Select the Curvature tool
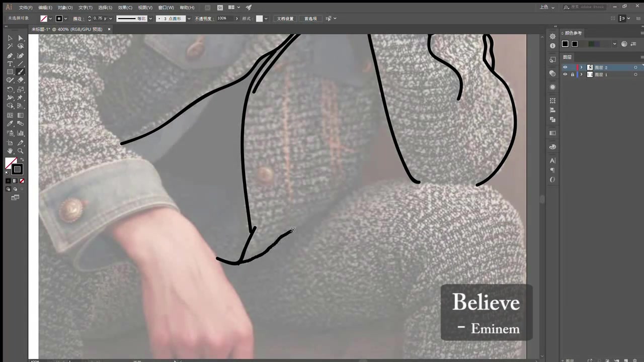Image resolution: width=644 pixels, height=362 pixels. pyautogui.click(x=21, y=55)
